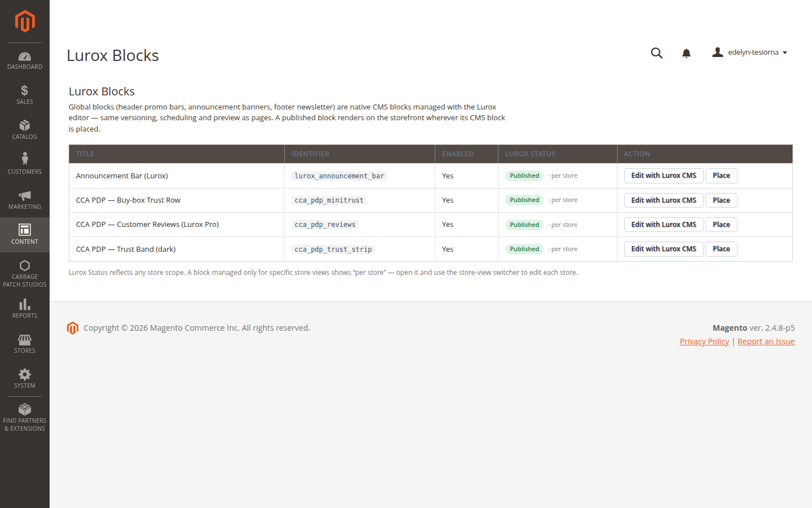This screenshot has width=812, height=508.
Task: Open Find Partners & Extensions
Action: 25,418
